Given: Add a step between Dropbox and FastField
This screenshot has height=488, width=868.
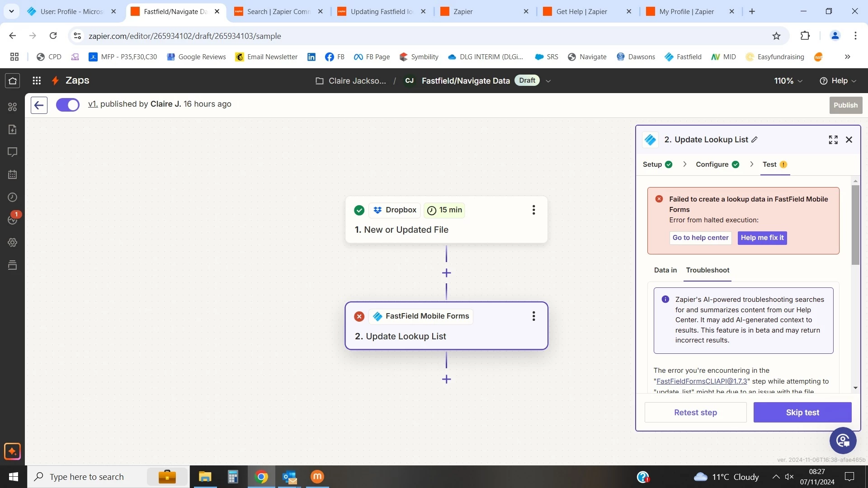Looking at the screenshot, I should click(x=446, y=273).
